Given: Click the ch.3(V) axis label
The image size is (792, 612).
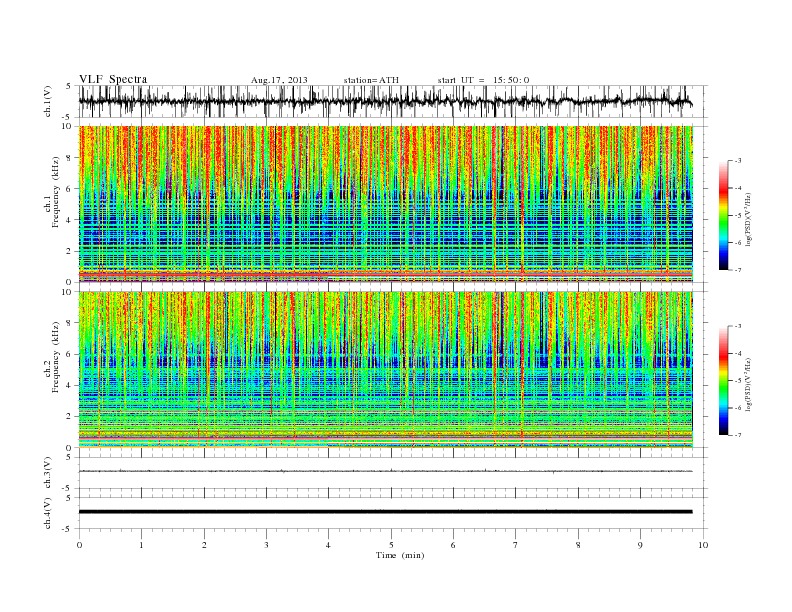Looking at the screenshot, I should [48, 473].
